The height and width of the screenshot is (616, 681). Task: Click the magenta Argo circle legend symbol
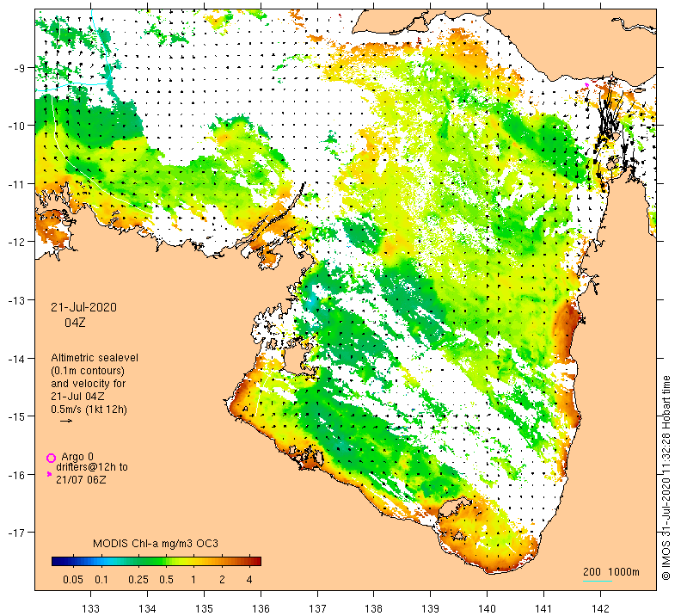52,458
